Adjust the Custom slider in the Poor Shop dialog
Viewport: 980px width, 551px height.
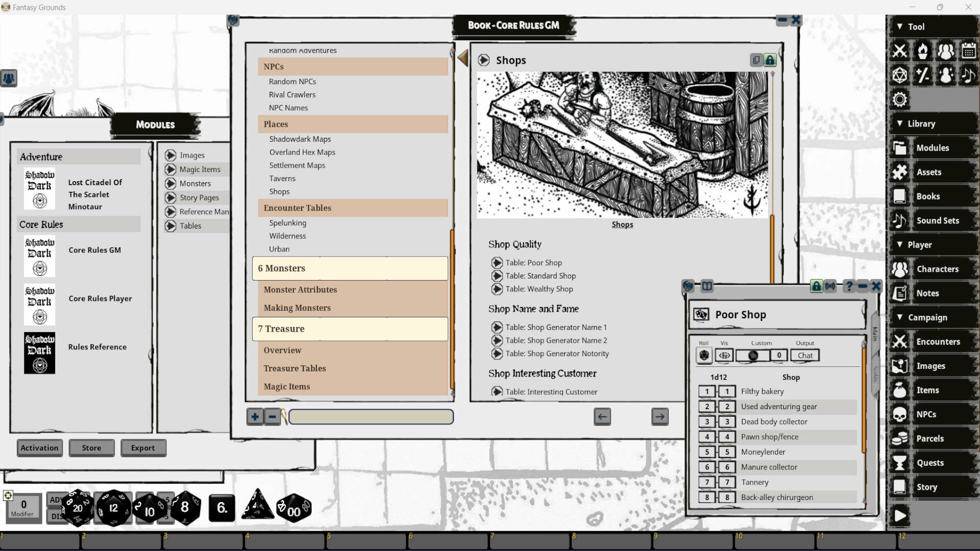coord(752,356)
